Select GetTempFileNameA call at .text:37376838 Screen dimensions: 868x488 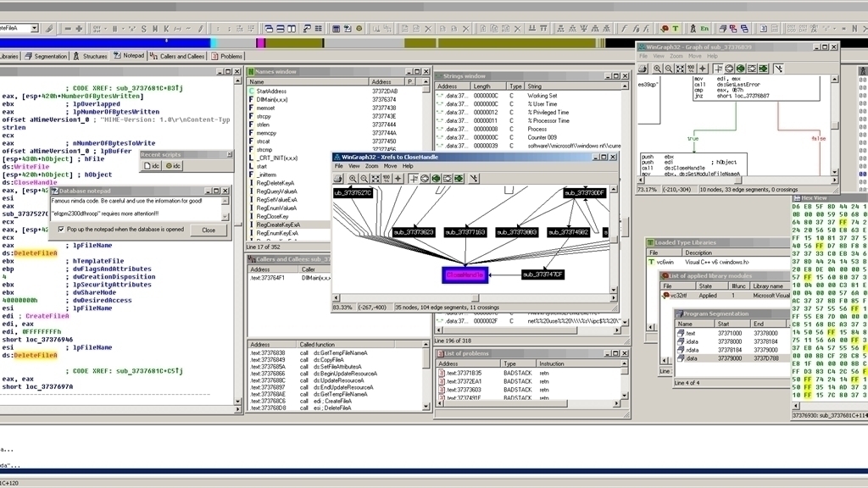tap(335, 353)
